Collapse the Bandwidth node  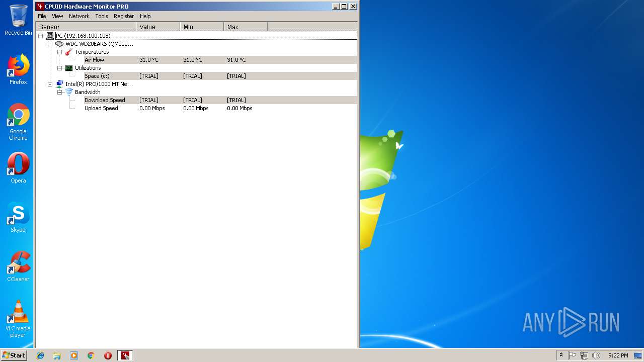[x=59, y=92]
